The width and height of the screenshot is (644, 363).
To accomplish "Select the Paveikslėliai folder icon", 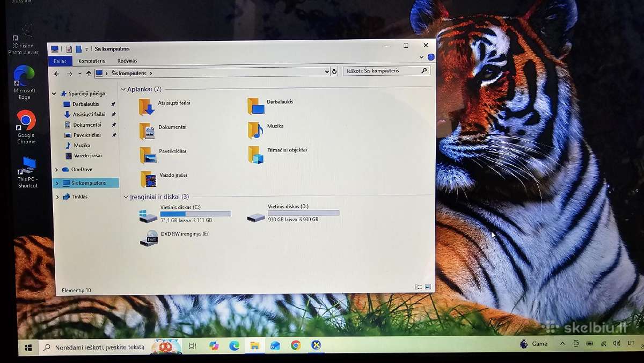I will click(148, 155).
